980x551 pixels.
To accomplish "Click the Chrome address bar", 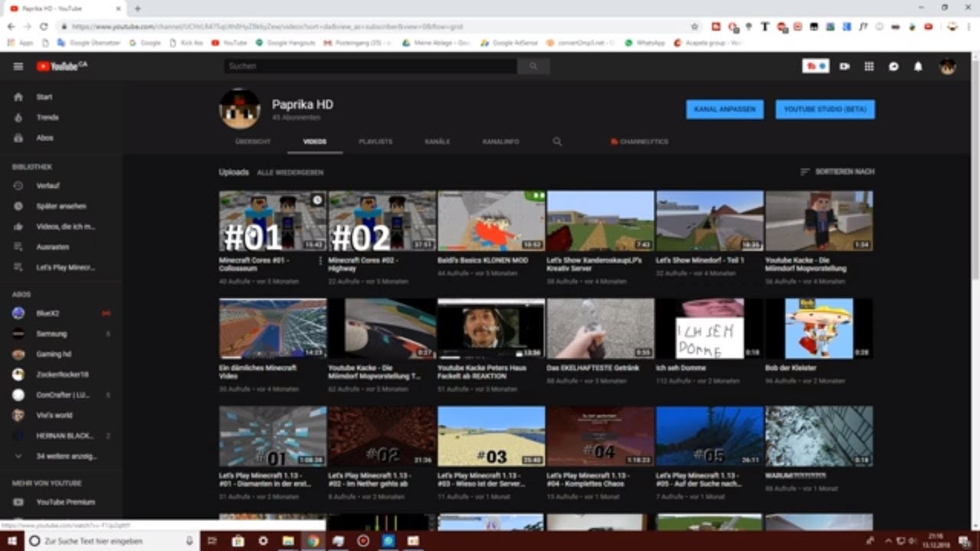I will point(375,26).
